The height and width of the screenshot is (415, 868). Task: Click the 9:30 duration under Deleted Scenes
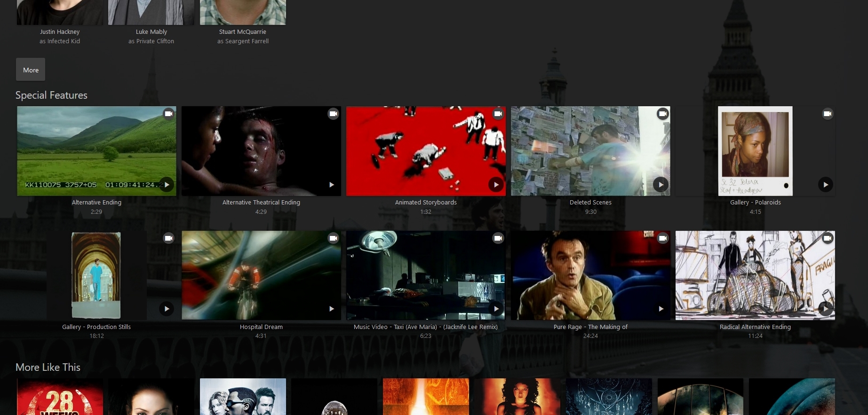590,212
